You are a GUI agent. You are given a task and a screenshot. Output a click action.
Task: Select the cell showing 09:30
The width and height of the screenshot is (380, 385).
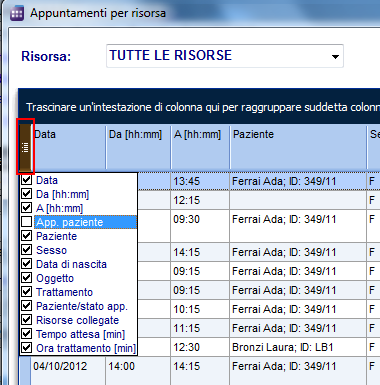[x=200, y=226]
